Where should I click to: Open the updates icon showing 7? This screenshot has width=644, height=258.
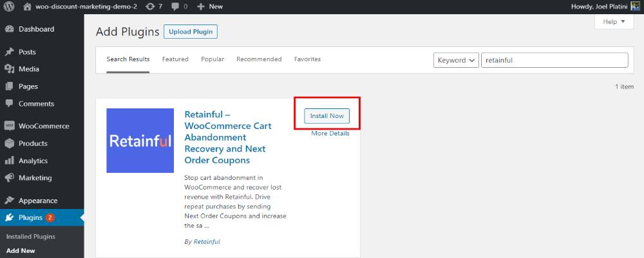150,6
